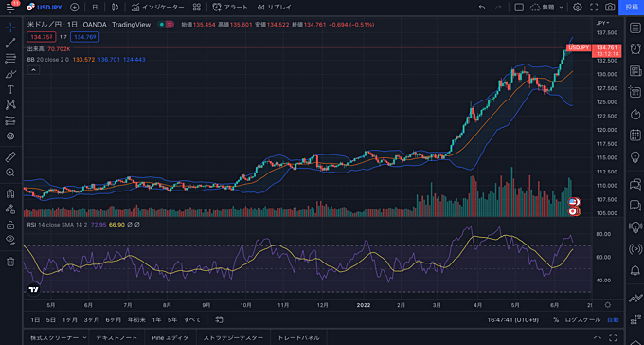Open the RSI 14 close SMA legend
Viewport: 644px width, 345px height.
pos(57,225)
